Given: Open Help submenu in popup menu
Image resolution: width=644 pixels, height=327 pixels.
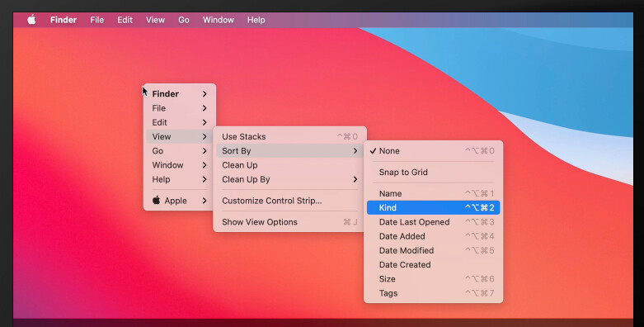Looking at the screenshot, I should (180, 179).
